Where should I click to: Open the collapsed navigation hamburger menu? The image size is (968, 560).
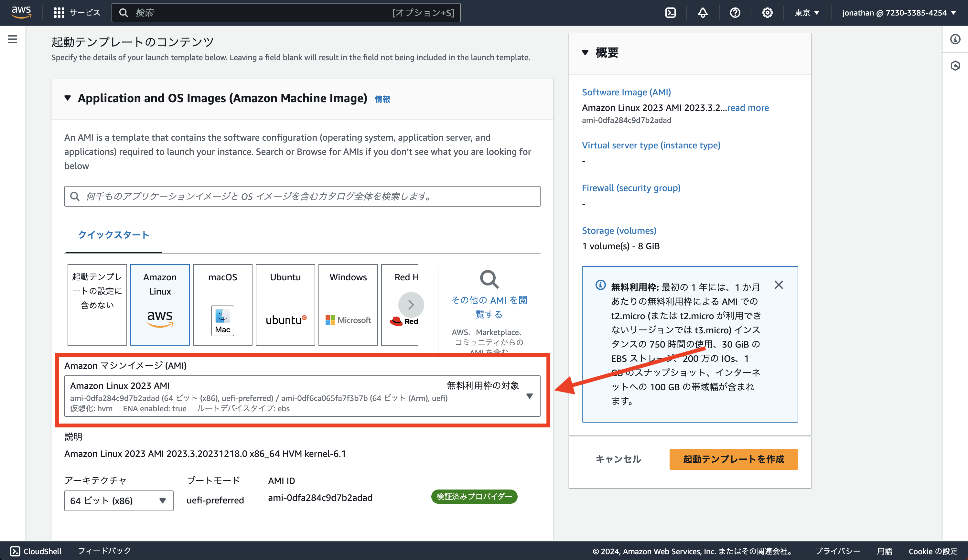(x=13, y=39)
